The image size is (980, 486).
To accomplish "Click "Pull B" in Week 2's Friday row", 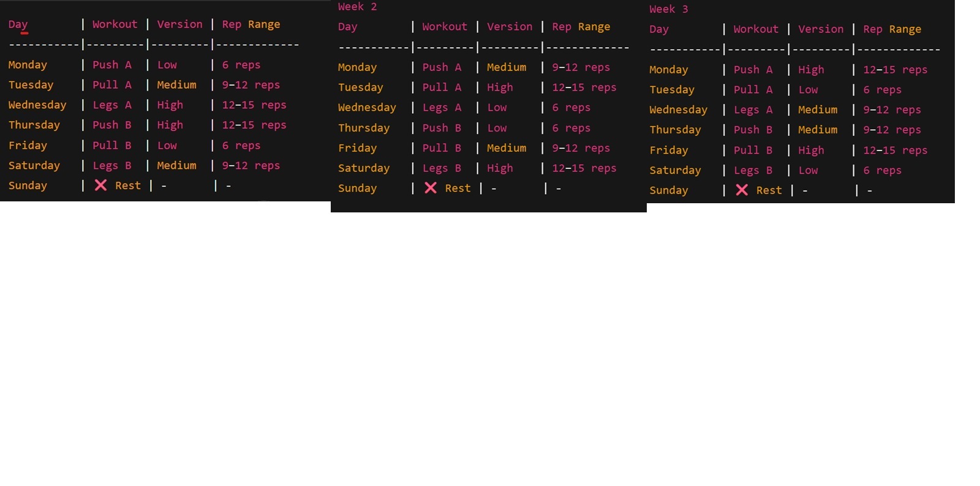I will (x=442, y=148).
